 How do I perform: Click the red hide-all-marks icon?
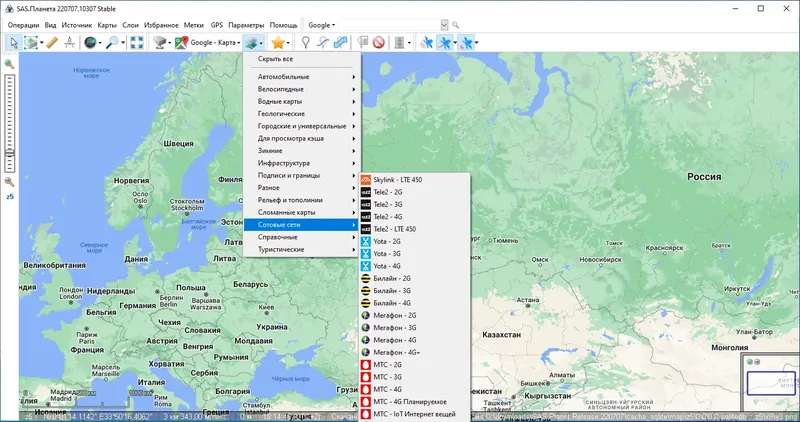[x=378, y=43]
